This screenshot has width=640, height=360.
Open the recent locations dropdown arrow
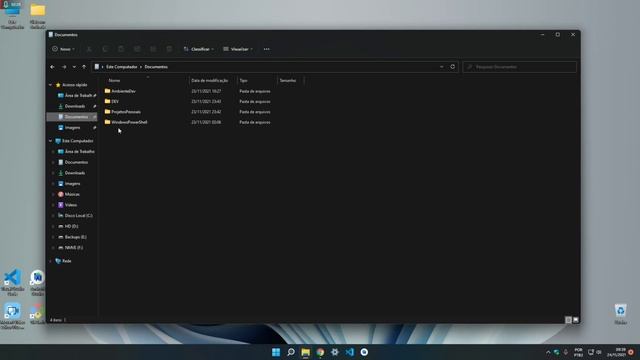click(x=74, y=67)
